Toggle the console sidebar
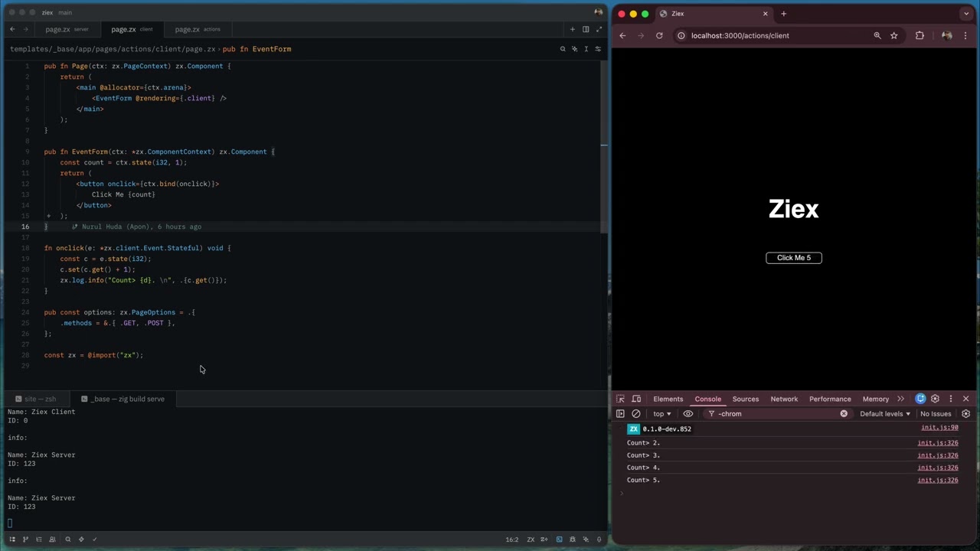Viewport: 980px width, 551px height. point(620,414)
